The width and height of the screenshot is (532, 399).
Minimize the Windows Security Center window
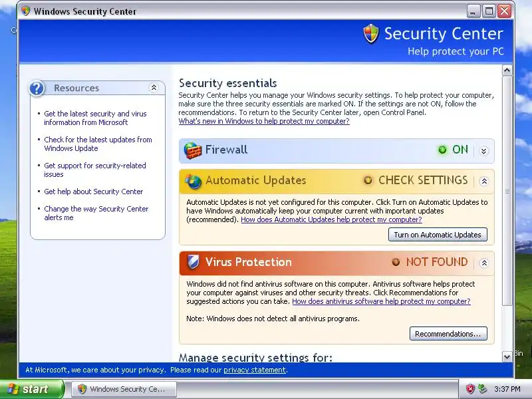pos(473,11)
